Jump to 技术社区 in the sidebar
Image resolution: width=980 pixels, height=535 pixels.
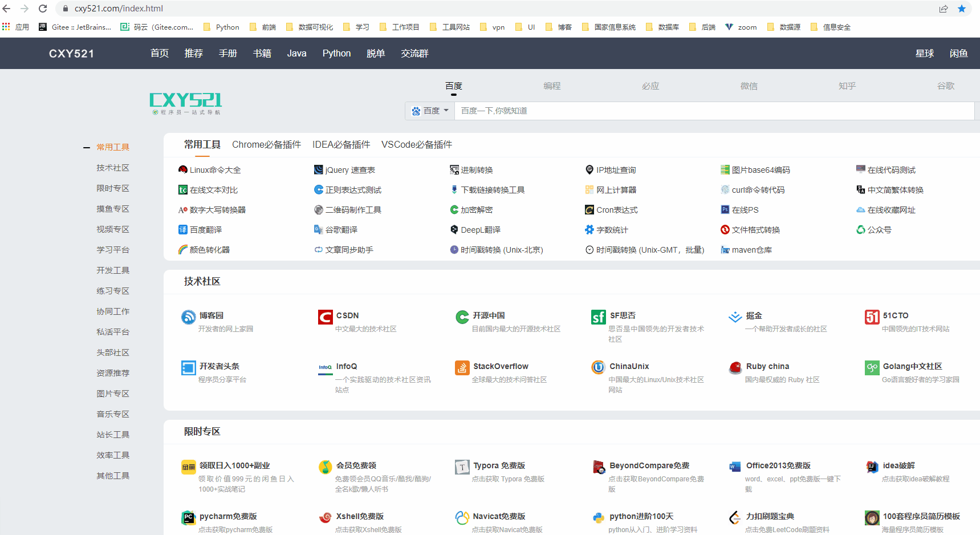(x=113, y=168)
